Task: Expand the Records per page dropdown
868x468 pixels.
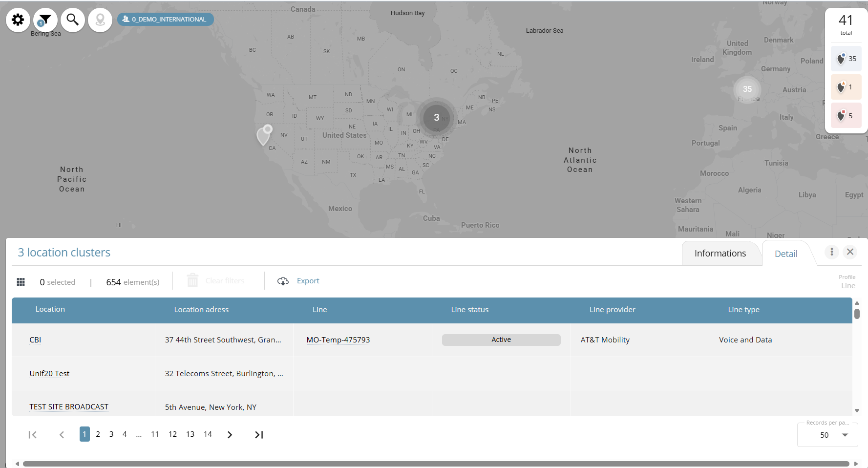Action: coord(845,435)
